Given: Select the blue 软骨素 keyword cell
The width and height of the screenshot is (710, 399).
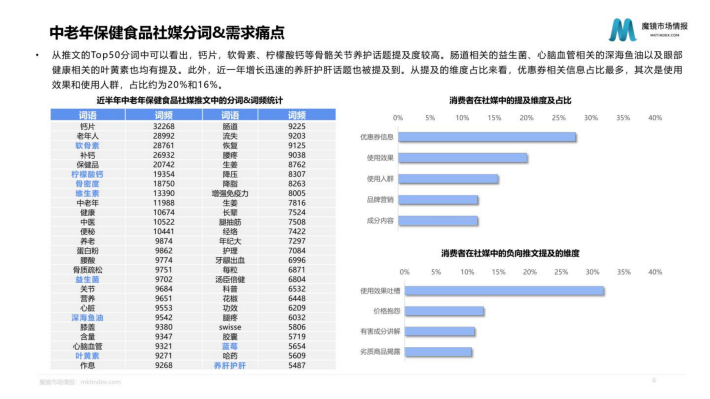Looking at the screenshot, I should click(87, 145).
